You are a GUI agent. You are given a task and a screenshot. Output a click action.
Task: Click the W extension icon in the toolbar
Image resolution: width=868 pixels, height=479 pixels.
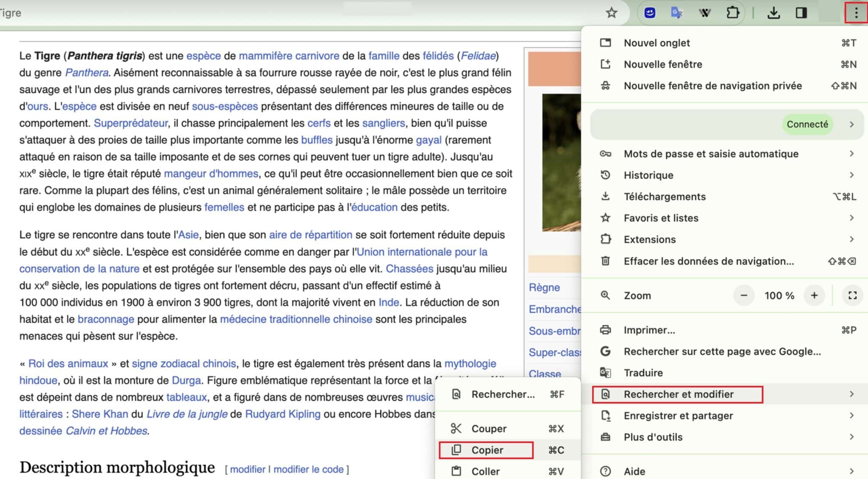point(704,13)
